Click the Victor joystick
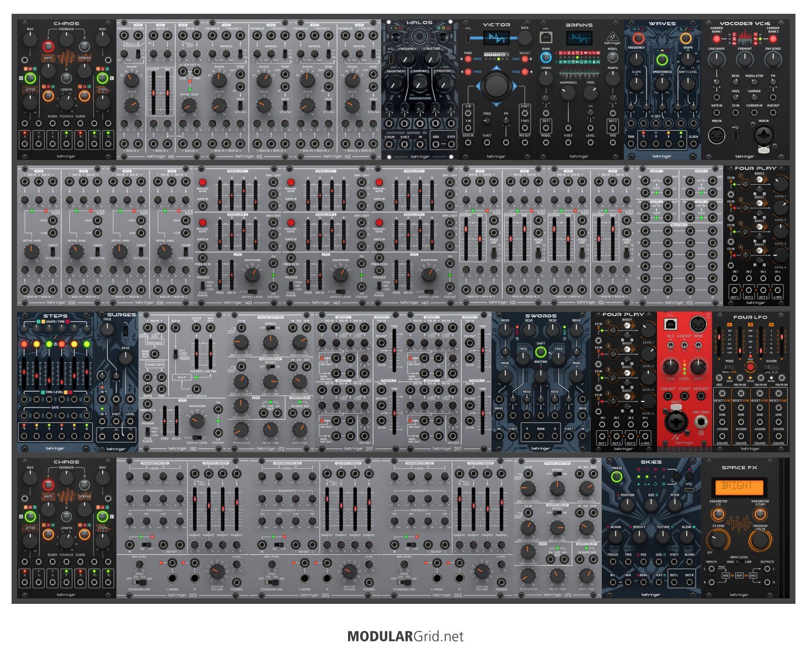812x648 pixels. (x=496, y=85)
